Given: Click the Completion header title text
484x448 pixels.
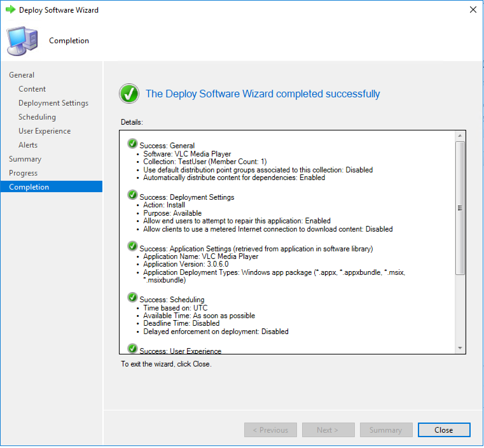Looking at the screenshot, I should [69, 41].
